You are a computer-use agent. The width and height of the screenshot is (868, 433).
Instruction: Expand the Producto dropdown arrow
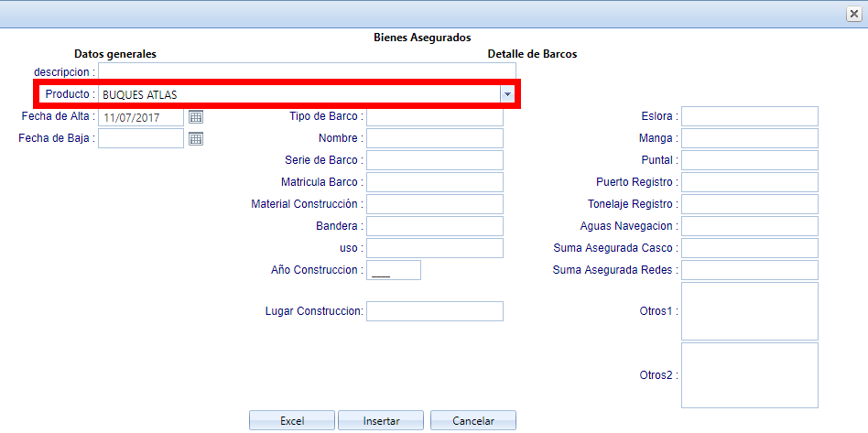pyautogui.click(x=507, y=94)
